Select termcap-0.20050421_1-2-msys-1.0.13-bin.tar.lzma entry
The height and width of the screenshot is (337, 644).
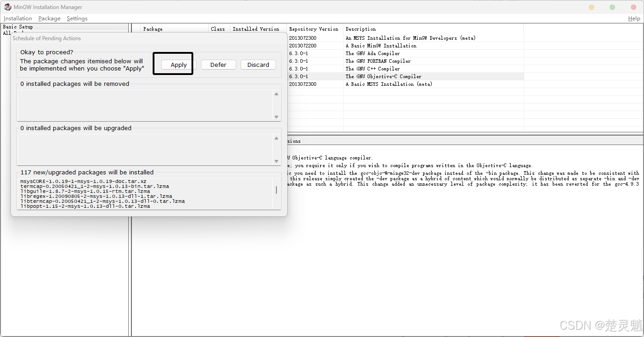pyautogui.click(x=94, y=186)
